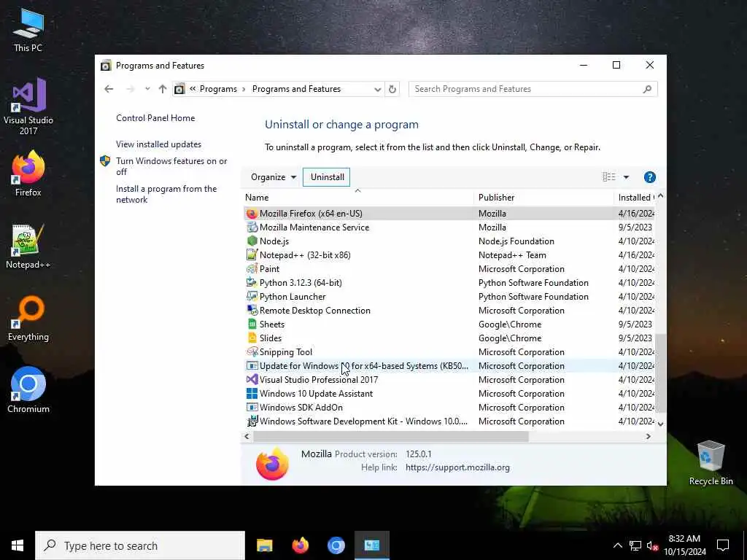747x560 pixels.
Task: Click the muted volume tray icon
Action: [x=652, y=546]
